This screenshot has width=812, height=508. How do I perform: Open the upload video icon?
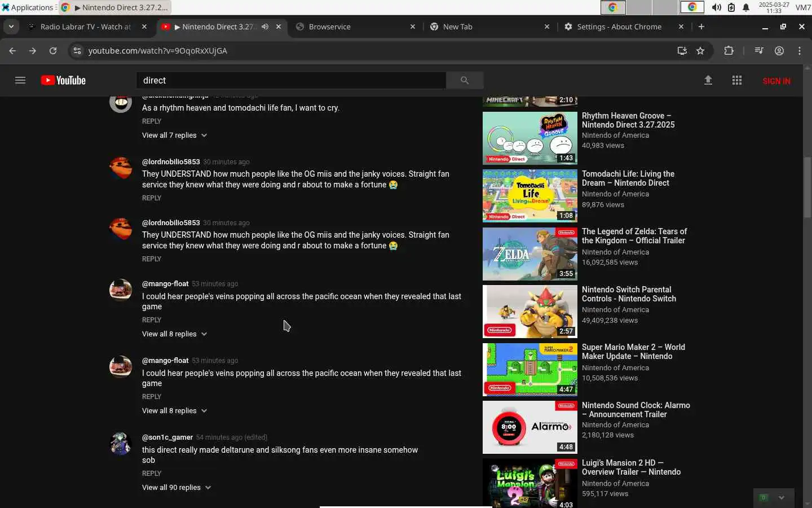coord(708,80)
